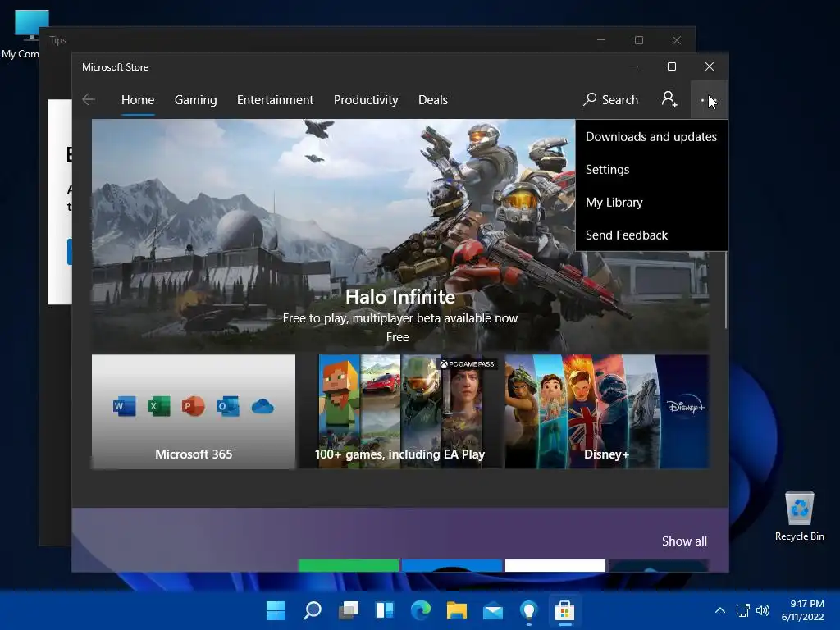
Task: Maximize the Microsoft Store window
Action: [672, 66]
